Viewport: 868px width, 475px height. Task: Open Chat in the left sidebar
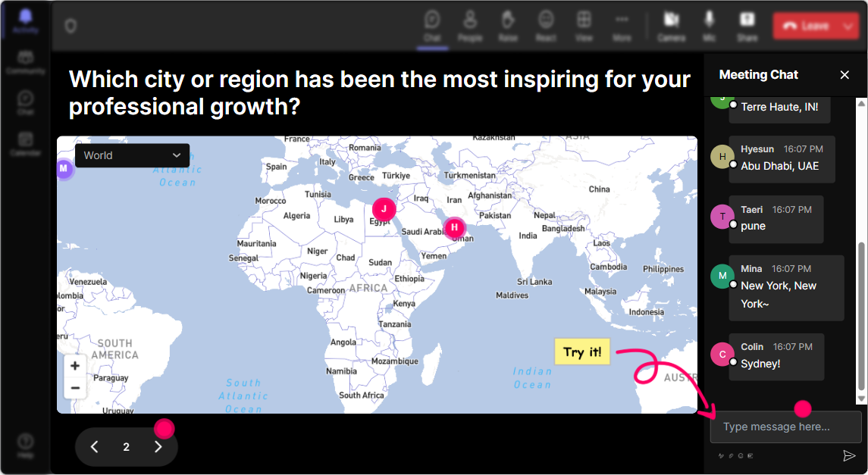tap(26, 103)
